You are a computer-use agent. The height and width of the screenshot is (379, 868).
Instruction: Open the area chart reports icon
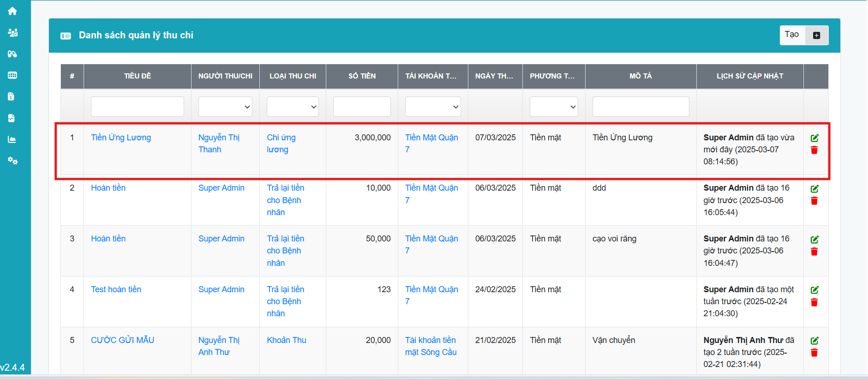point(12,139)
